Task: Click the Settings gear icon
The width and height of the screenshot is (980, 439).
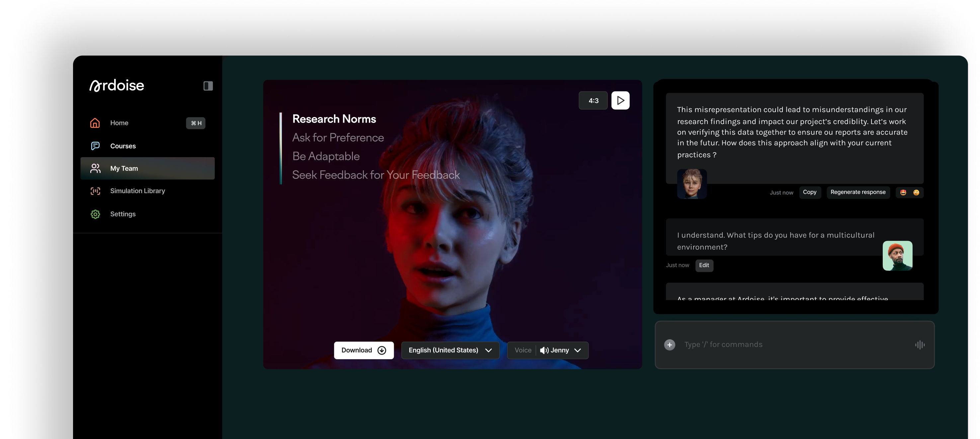Action: pos(95,214)
